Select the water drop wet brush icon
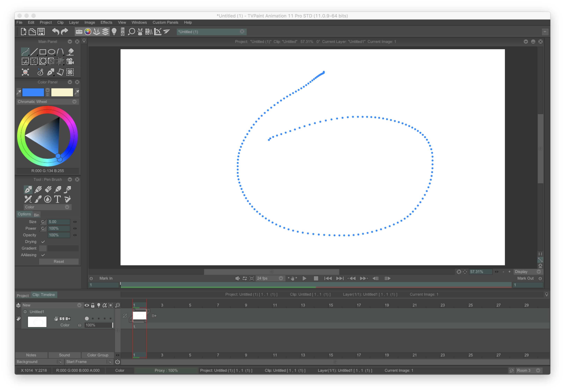 coord(48,199)
